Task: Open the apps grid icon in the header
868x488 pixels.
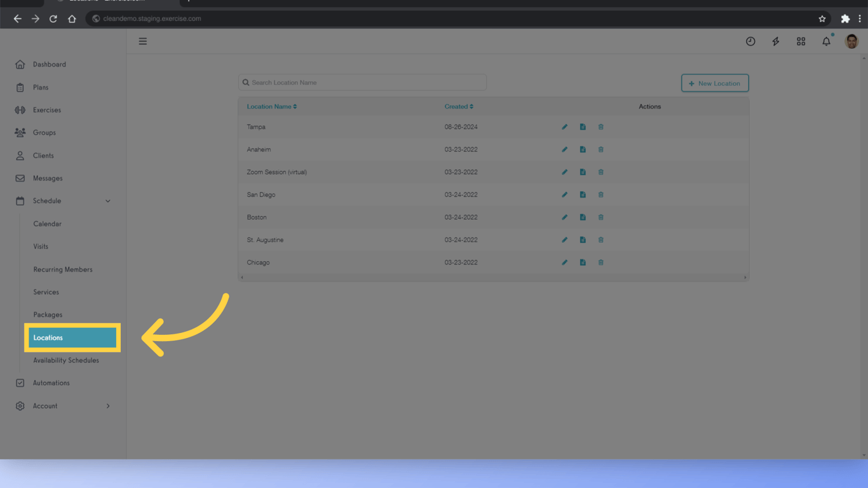Action: pos(801,41)
